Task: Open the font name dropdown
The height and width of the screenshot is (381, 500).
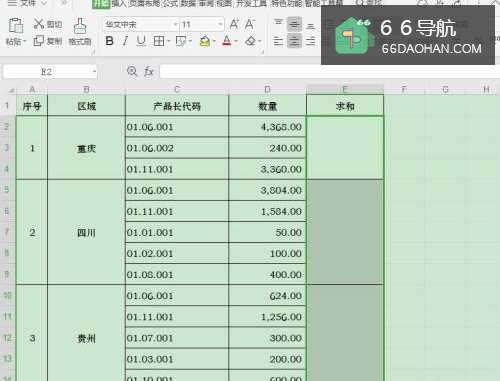Action: [175, 24]
